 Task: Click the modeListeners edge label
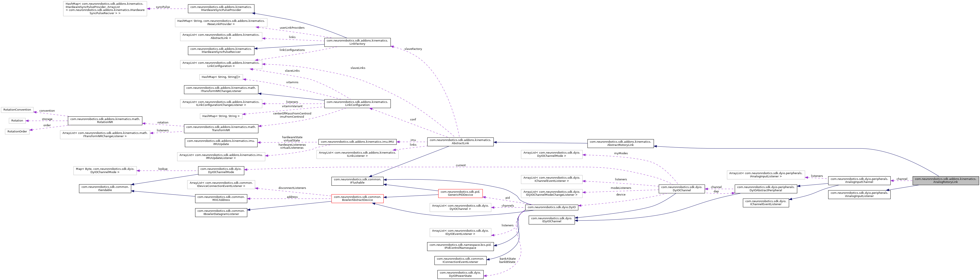pos(620,188)
